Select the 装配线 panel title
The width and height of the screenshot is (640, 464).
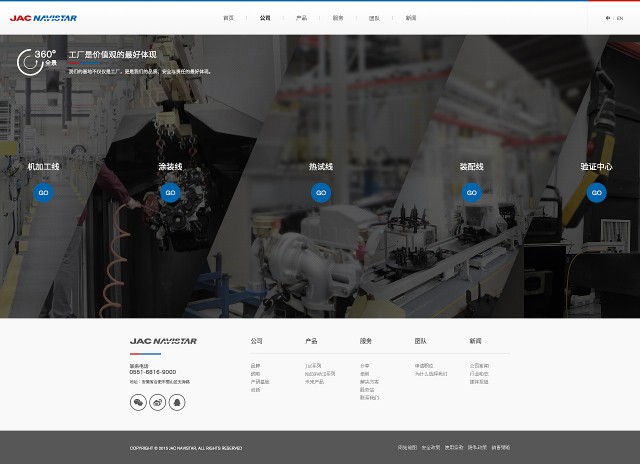click(x=472, y=167)
